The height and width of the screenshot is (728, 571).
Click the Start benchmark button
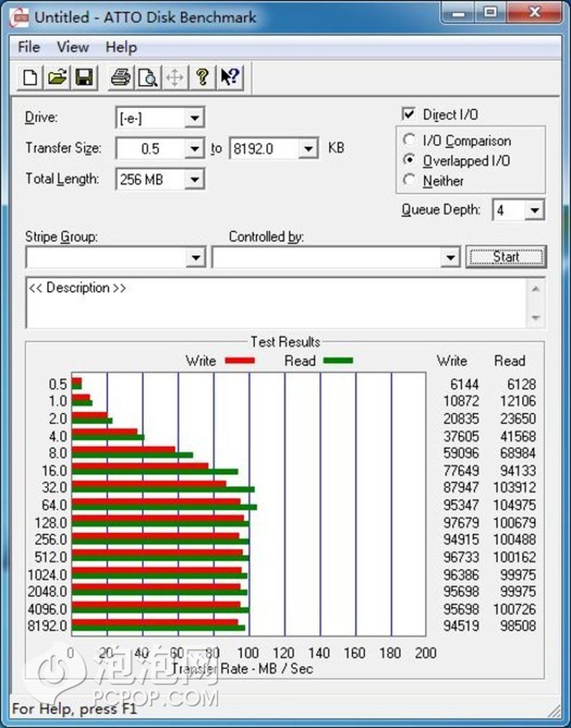(x=506, y=257)
